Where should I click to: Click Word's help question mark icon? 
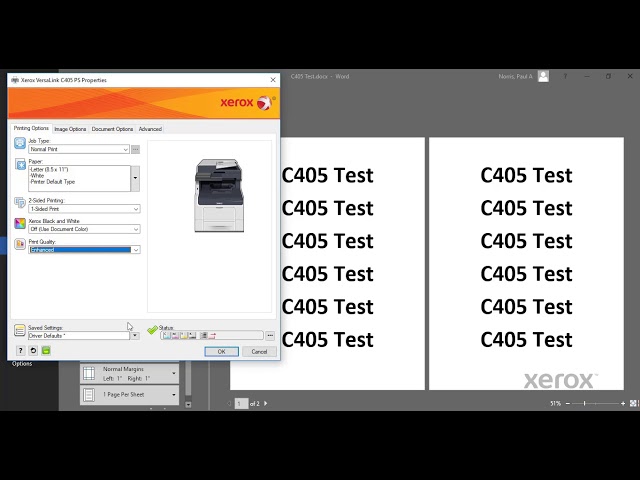(x=565, y=76)
